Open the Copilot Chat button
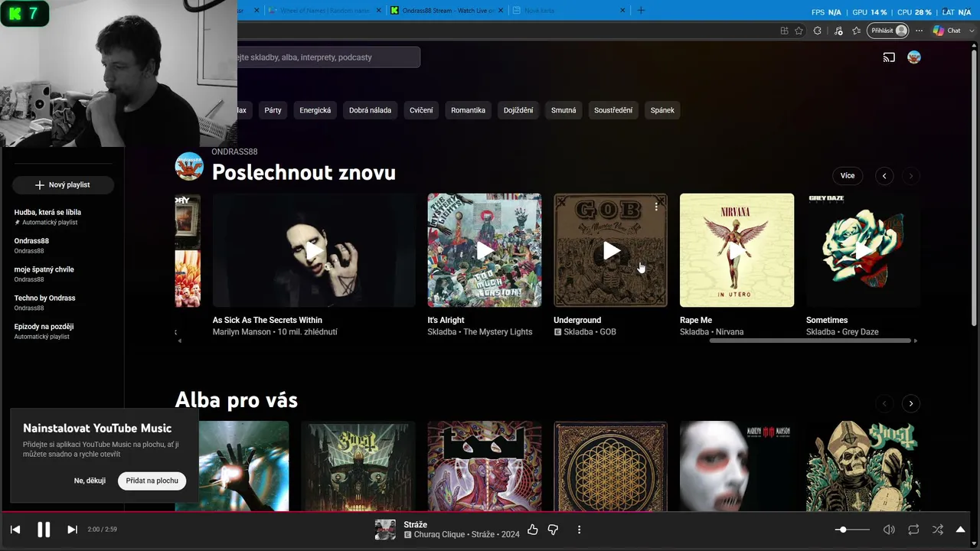Image resolution: width=980 pixels, height=551 pixels. pyautogui.click(x=947, y=31)
